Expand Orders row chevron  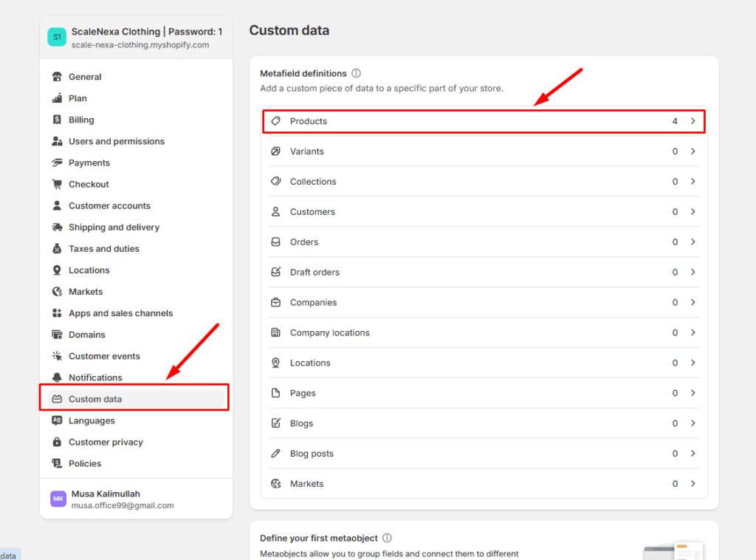tap(693, 242)
